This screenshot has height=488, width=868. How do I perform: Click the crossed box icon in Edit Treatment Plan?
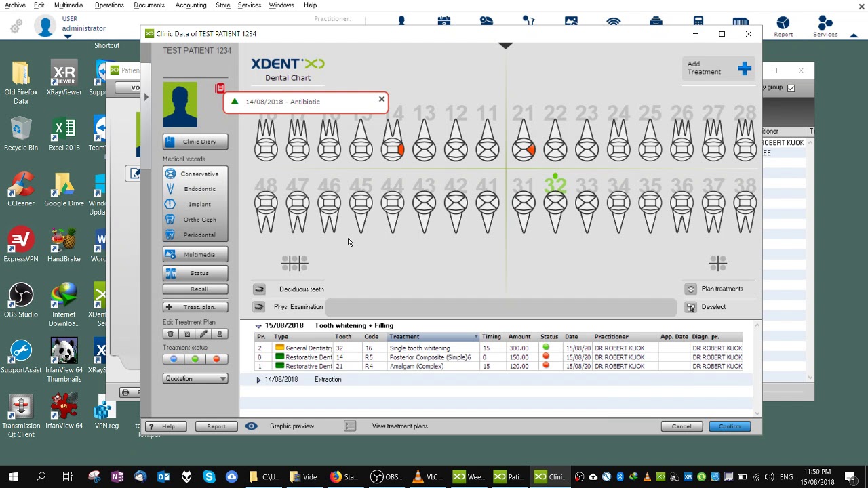click(x=187, y=334)
